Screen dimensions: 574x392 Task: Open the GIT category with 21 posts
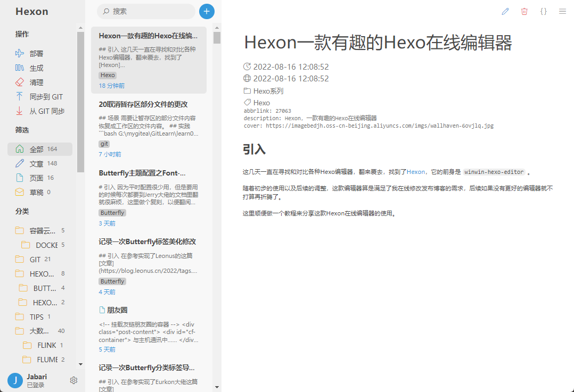(40, 259)
